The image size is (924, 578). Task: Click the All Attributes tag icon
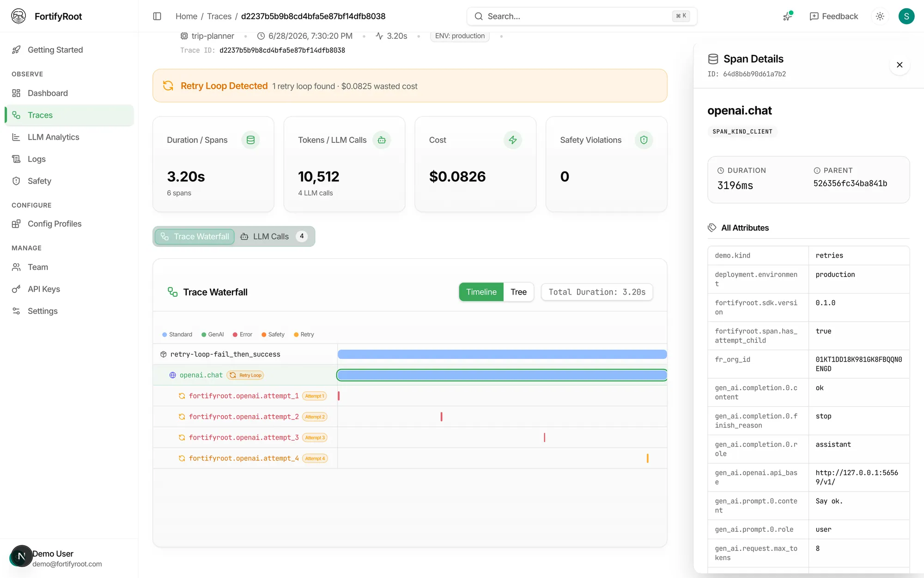(x=712, y=228)
